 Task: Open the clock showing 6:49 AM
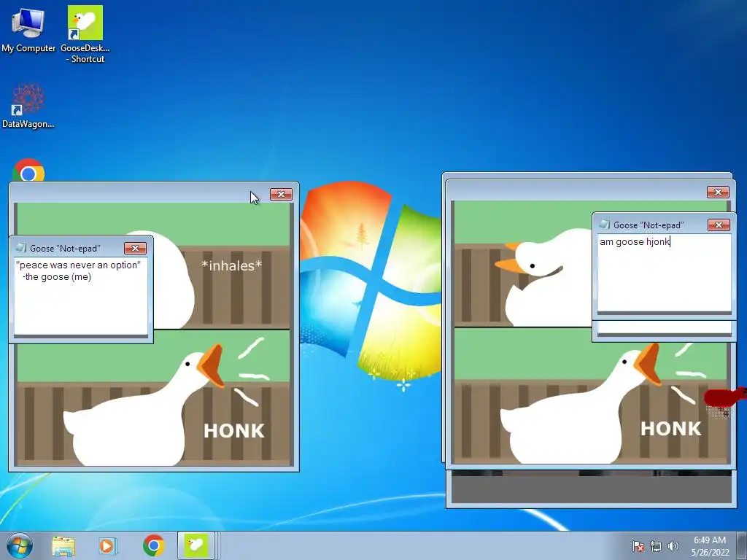click(x=710, y=546)
